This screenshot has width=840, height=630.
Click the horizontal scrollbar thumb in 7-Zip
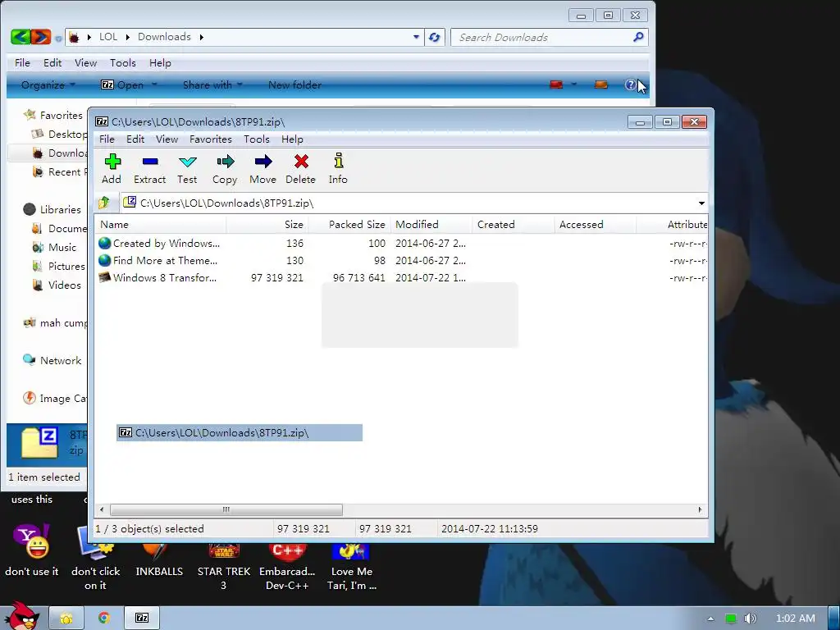pos(226,509)
